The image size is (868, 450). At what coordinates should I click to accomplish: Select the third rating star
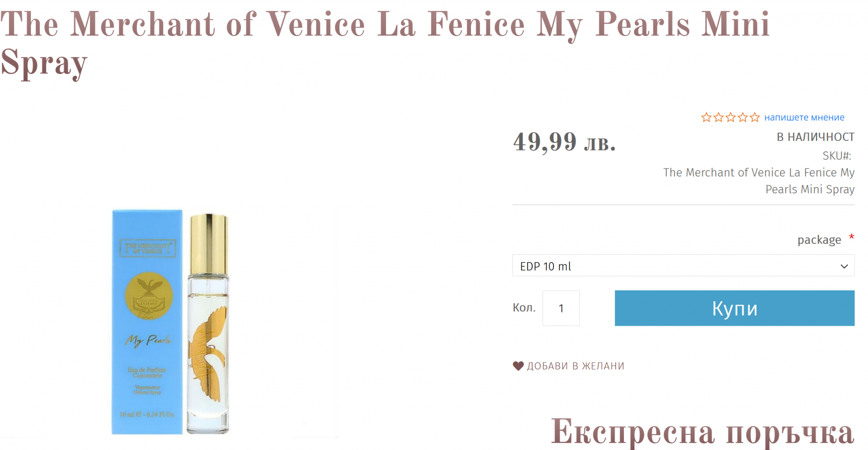(731, 117)
